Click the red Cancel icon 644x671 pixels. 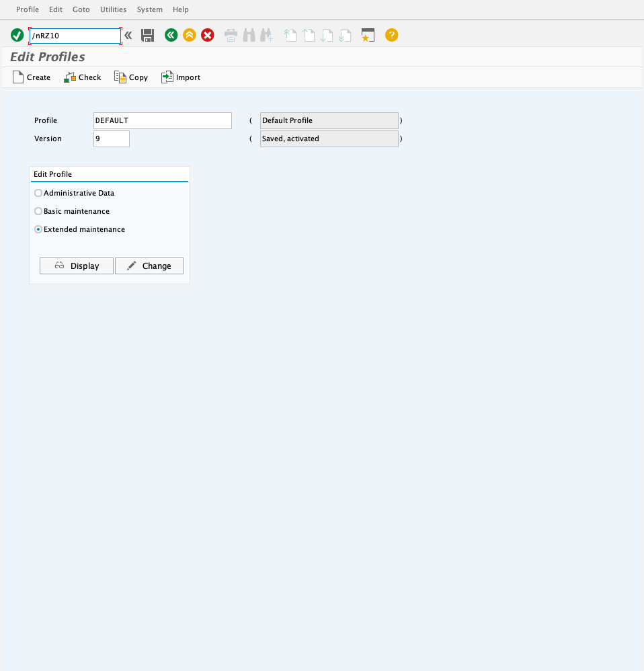(207, 35)
